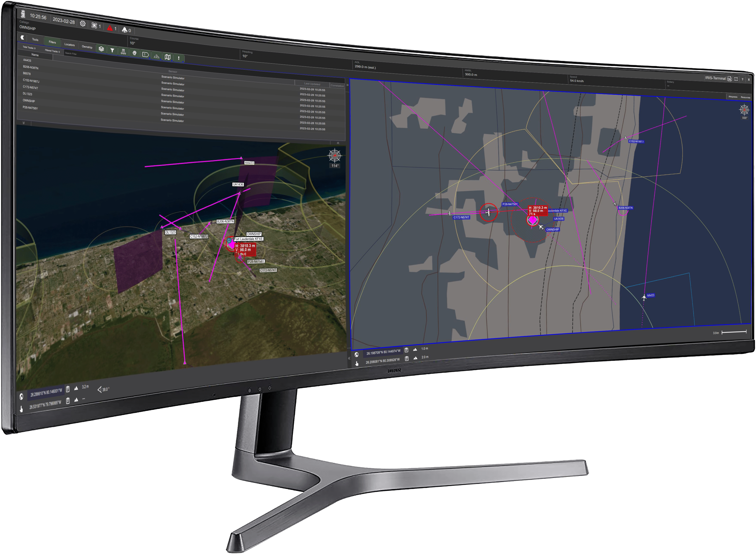Click the hierarchy tree toolbar icon

123,52
